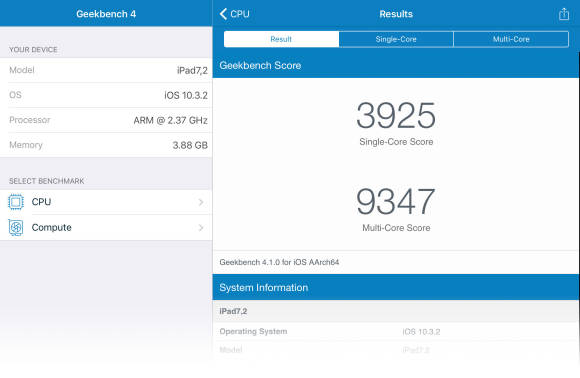Screen dimensions: 580x378
Task: Click the 3.88 GB memory value
Action: tap(190, 145)
